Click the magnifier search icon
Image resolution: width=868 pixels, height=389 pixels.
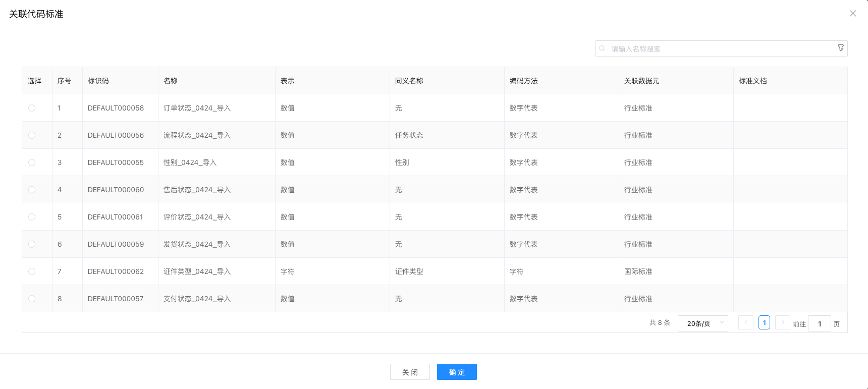(x=602, y=48)
